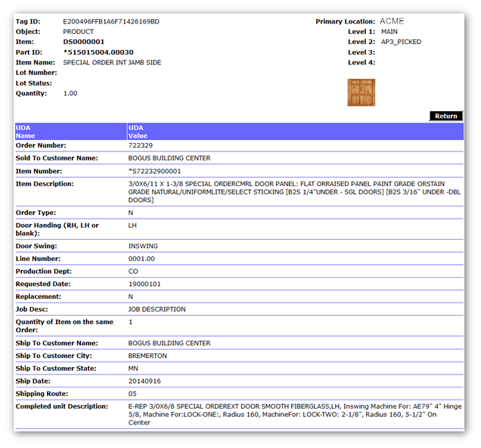Click the Object value PRODUCT
The image size is (481, 448).
coord(78,32)
